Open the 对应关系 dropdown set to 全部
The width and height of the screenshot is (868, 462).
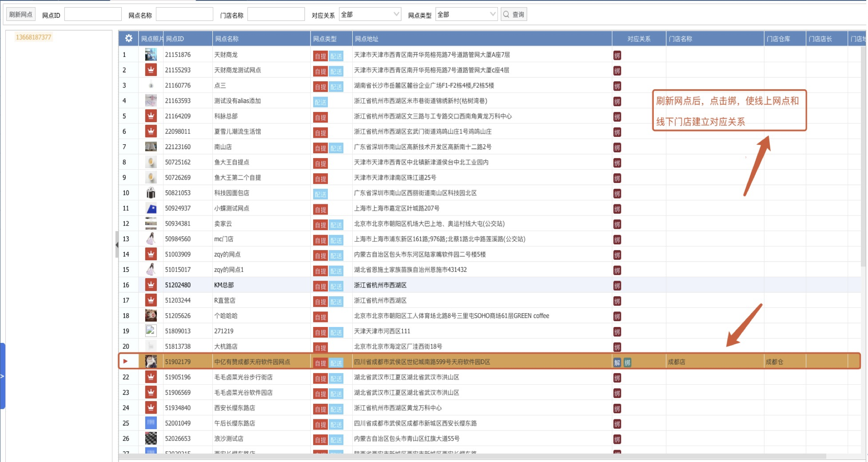point(370,14)
